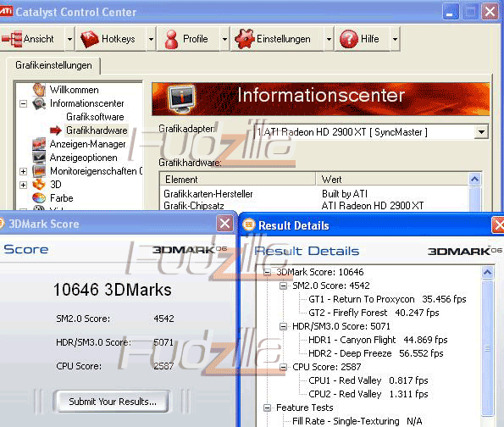504x427 pixels.
Task: Expand the Monitoreigenschaften tree node
Action: pyautogui.click(x=23, y=171)
